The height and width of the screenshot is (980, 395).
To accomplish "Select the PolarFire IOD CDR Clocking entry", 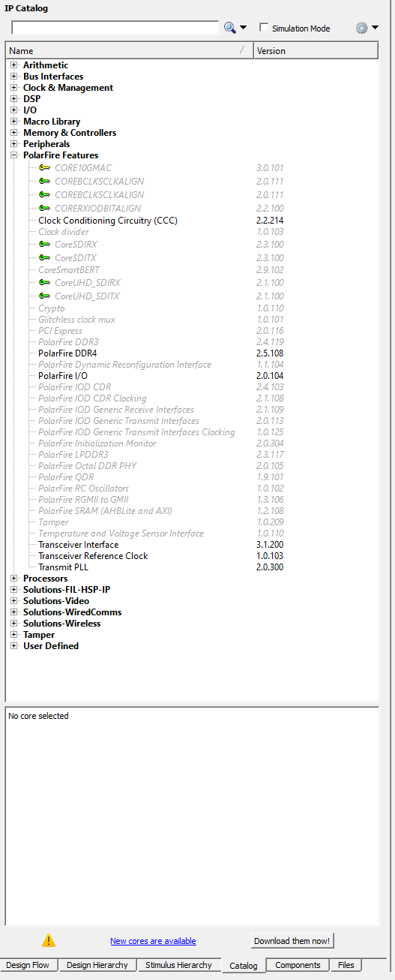I will (92, 398).
